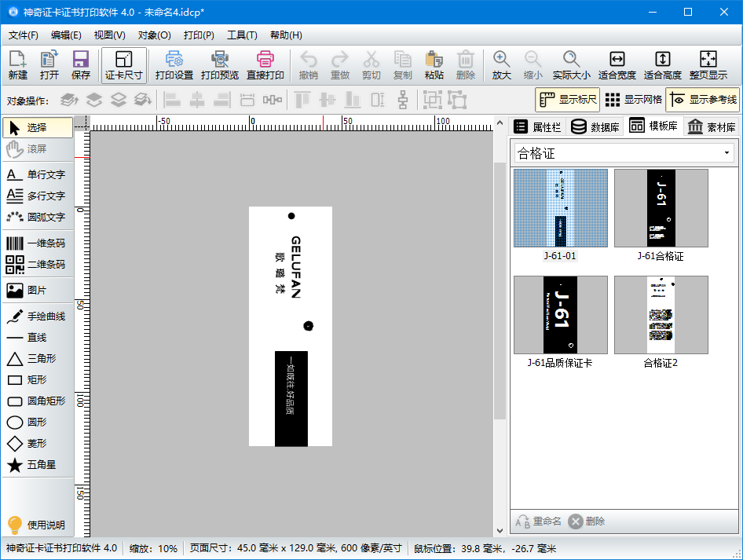Screen dimensions: 743x560
Task: Zoom in with the 放大 icon
Action: (501, 65)
